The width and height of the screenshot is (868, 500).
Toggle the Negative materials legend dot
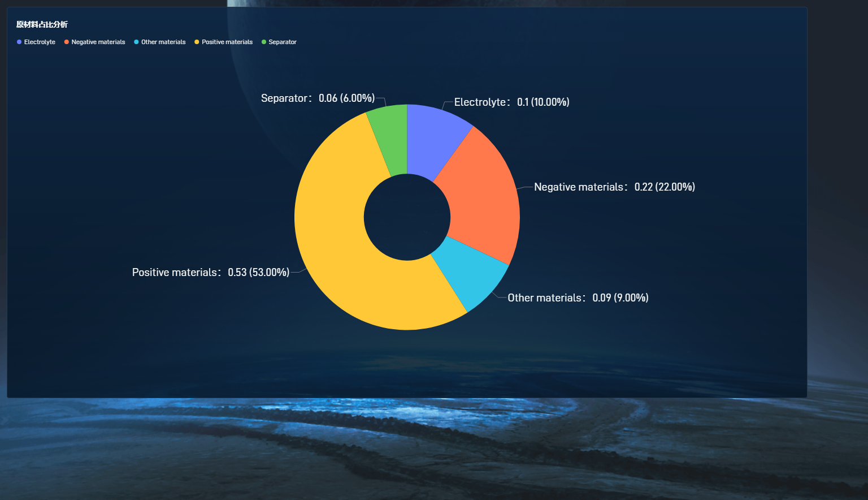[x=67, y=42]
